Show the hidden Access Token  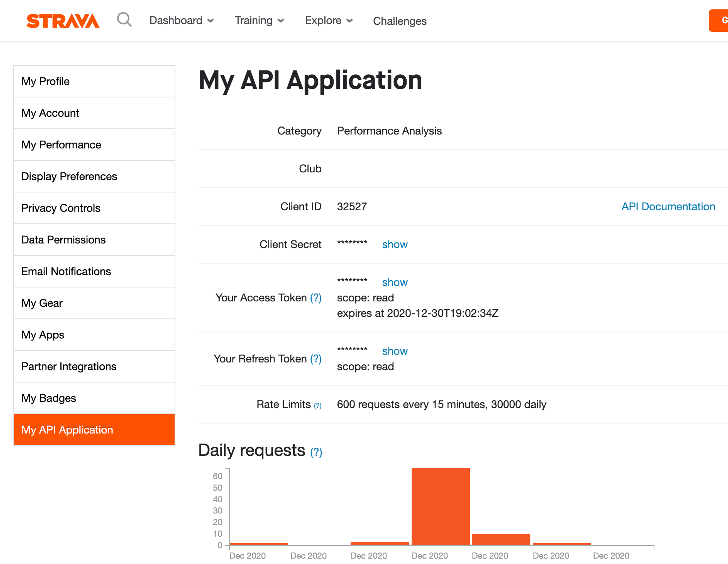click(x=394, y=282)
